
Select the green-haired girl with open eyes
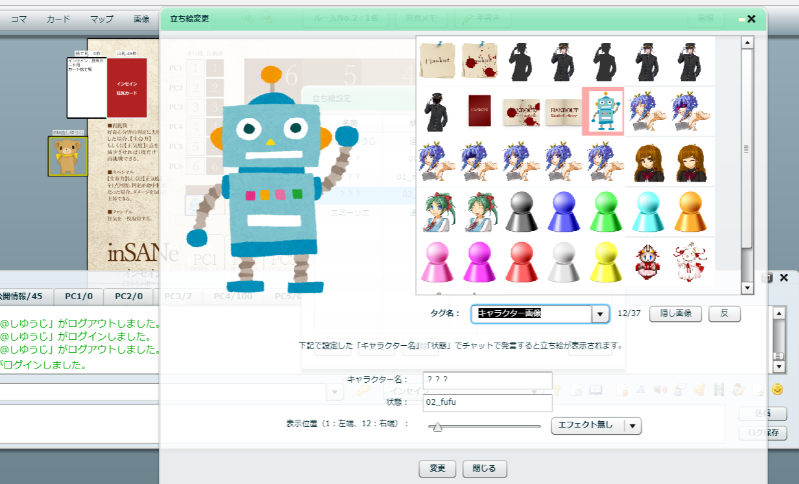(437, 212)
